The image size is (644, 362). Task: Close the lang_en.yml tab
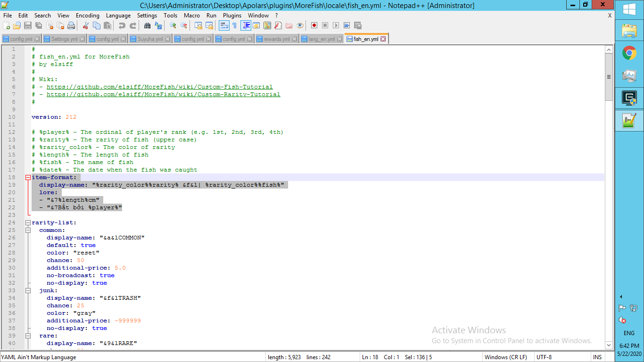click(x=339, y=39)
